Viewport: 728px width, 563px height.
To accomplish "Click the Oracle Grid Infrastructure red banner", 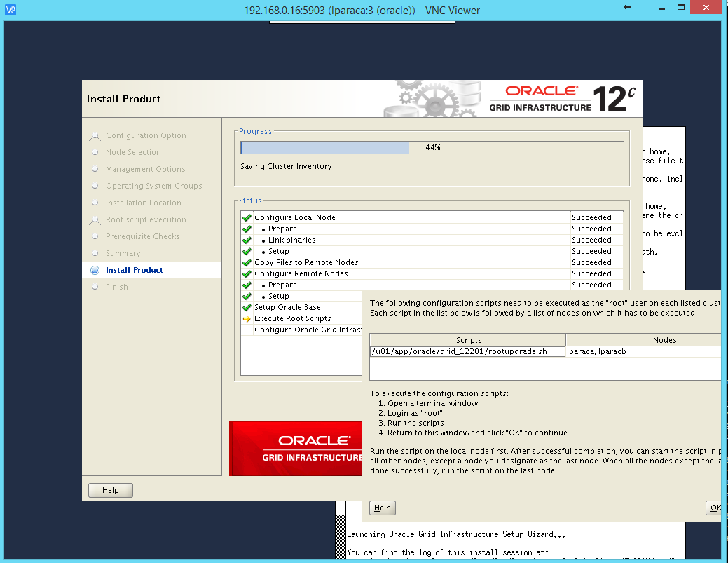I will click(296, 449).
